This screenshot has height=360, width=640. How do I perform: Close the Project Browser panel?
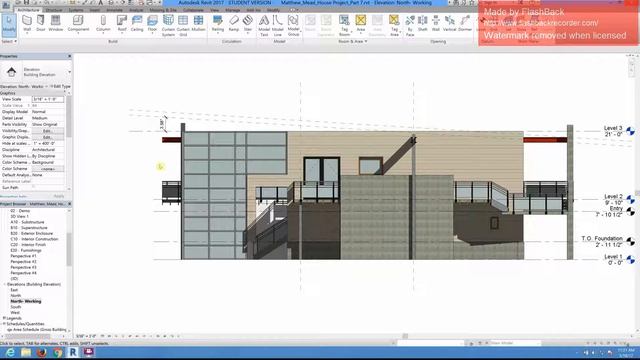click(x=69, y=204)
